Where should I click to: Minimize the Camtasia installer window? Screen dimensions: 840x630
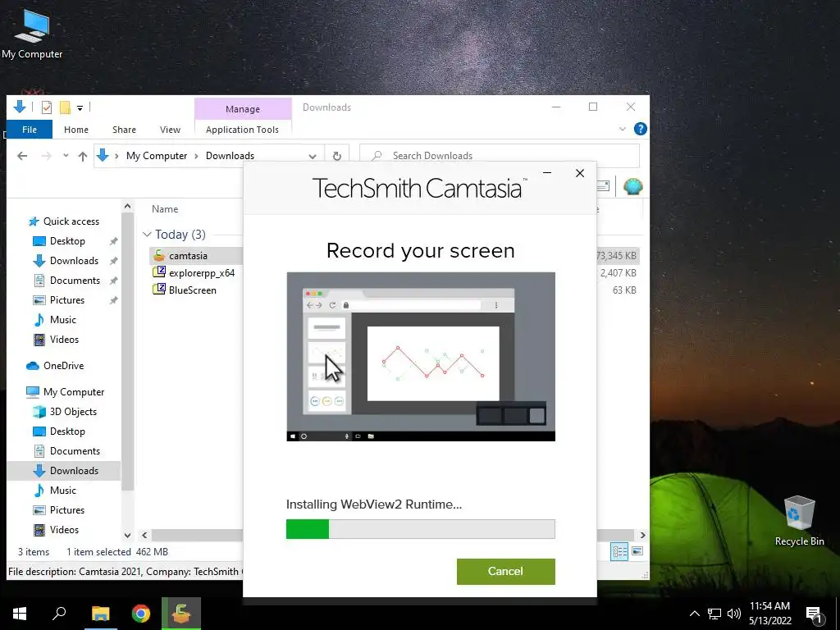click(547, 173)
